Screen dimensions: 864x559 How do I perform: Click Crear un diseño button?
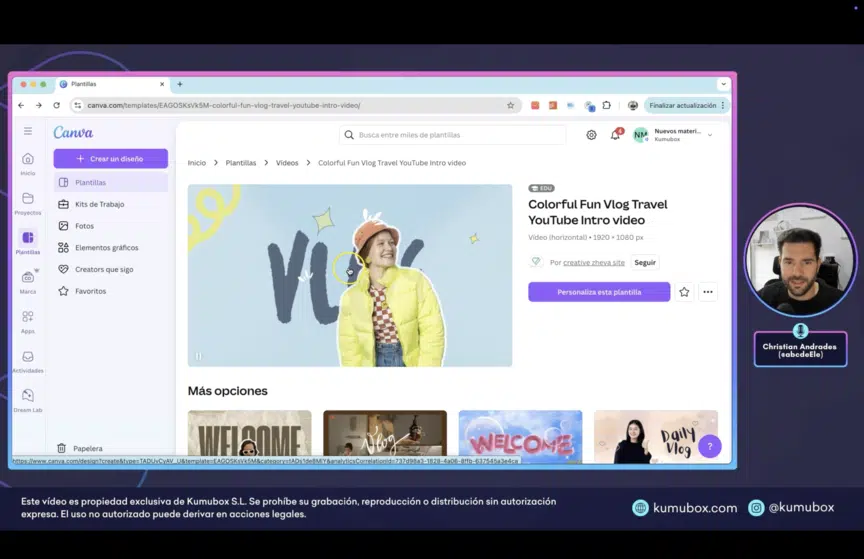[111, 159]
